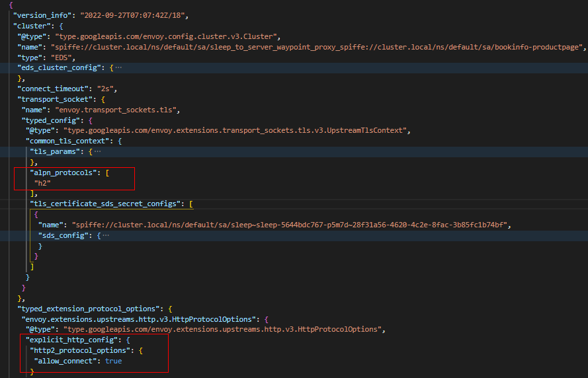Select the sleep~sleep-5644bdc767 spiffe name value
Screen dimensions: 588x378
[290, 225]
